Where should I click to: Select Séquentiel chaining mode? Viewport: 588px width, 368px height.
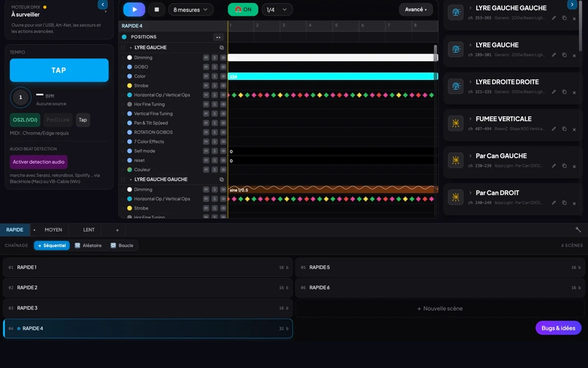point(52,245)
